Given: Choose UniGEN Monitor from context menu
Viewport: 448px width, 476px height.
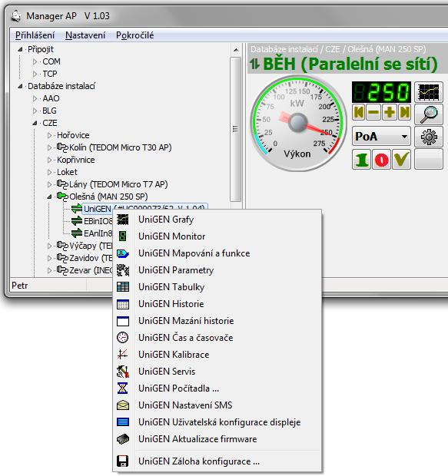Looking at the screenshot, I should point(217,236).
